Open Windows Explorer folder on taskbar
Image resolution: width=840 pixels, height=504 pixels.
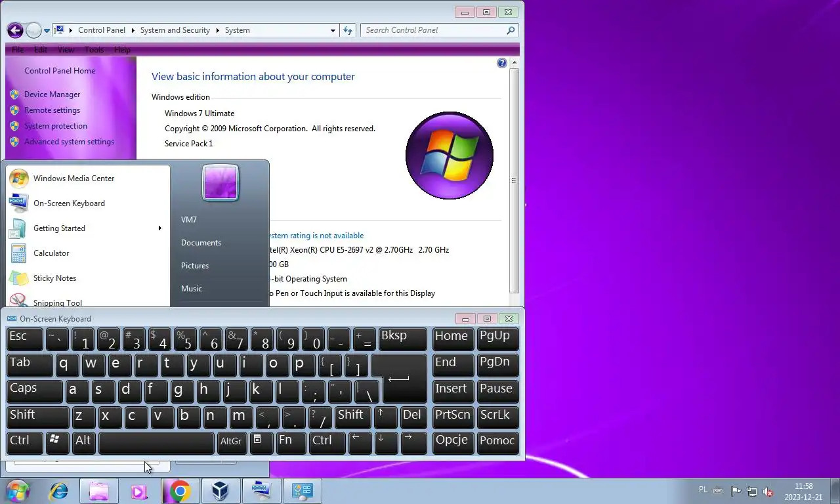click(x=99, y=491)
